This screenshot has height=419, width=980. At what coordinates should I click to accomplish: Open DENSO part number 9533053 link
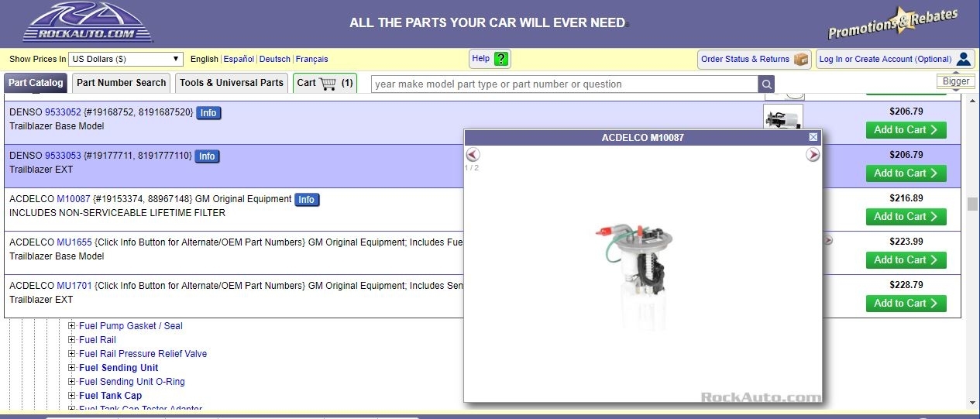63,156
